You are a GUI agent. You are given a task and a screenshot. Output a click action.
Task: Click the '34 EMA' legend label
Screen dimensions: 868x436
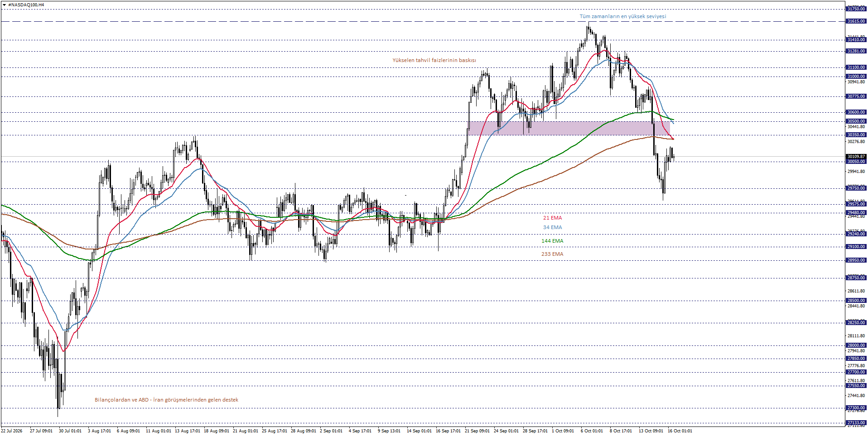click(x=552, y=227)
